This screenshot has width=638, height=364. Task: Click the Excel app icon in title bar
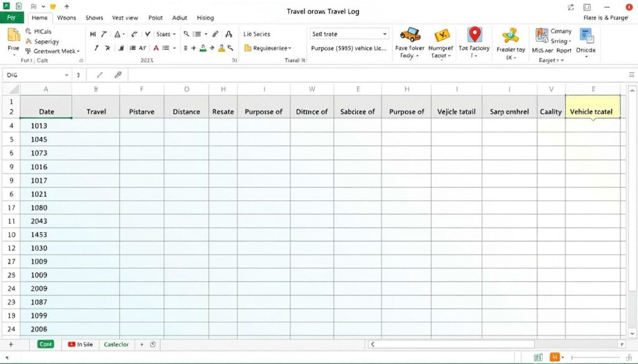click(x=6, y=6)
